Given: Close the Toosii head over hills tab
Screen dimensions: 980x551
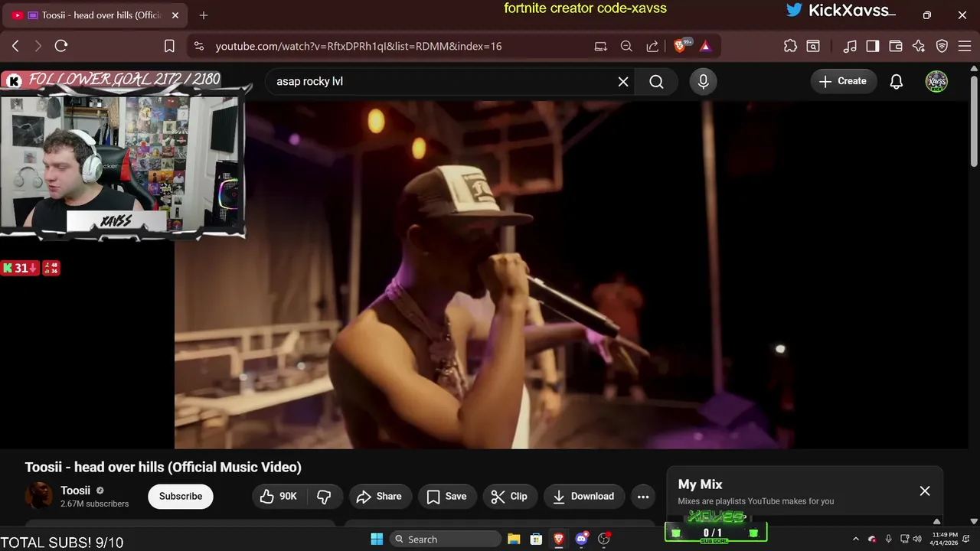Looking at the screenshot, I should coord(175,15).
